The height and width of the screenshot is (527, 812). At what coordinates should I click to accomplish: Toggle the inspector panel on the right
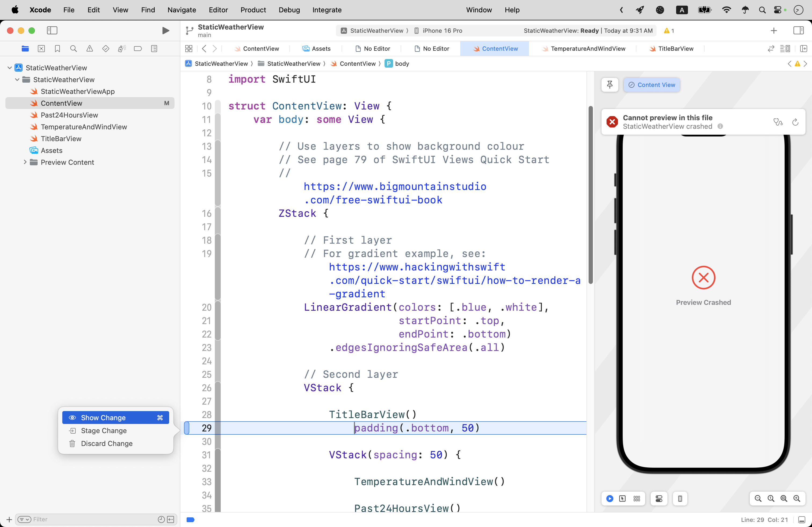[798, 31]
